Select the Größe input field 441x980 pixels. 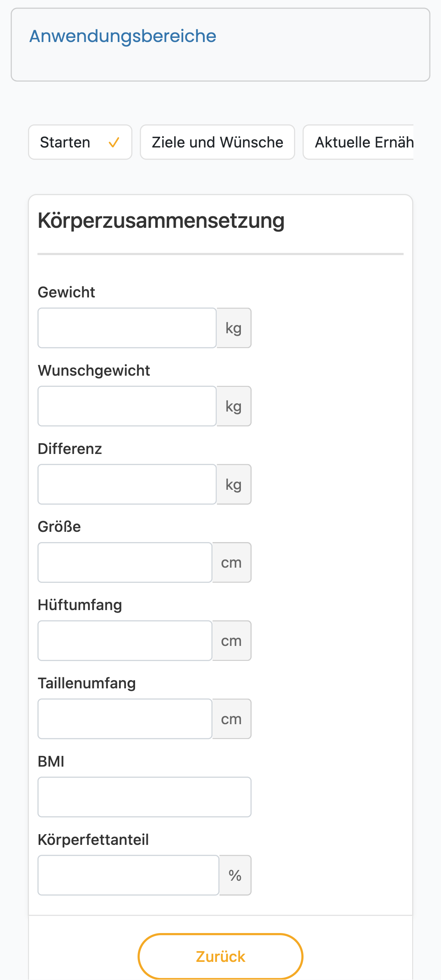click(x=125, y=562)
